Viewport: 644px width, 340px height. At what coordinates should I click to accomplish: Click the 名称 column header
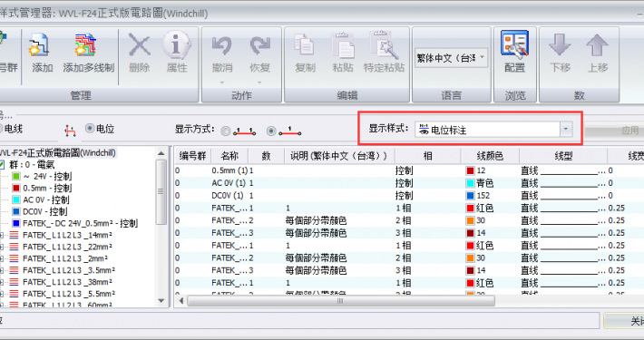(x=229, y=156)
